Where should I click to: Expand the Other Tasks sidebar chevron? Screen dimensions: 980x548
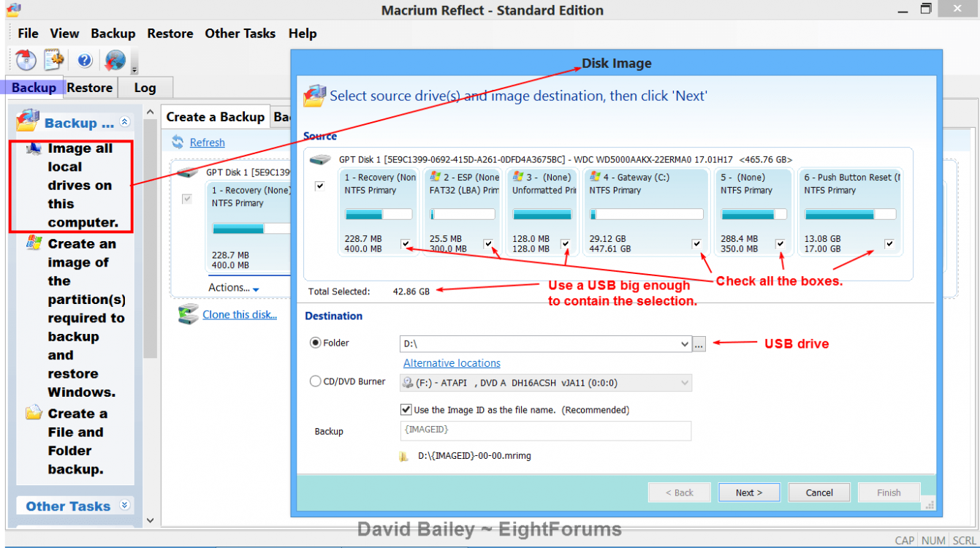coord(124,505)
